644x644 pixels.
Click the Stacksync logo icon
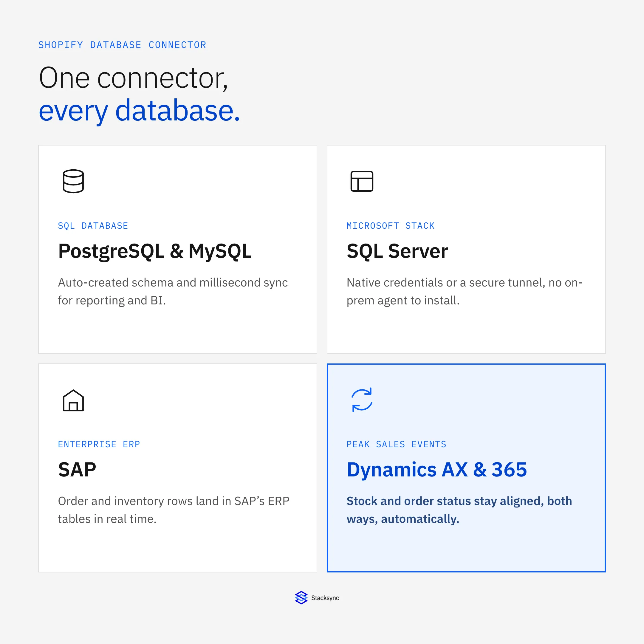click(x=301, y=598)
